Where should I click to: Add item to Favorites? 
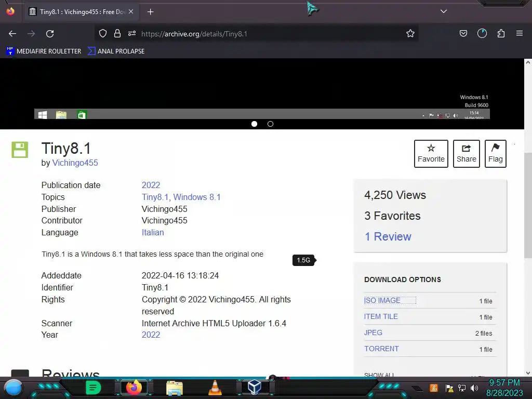point(431,154)
